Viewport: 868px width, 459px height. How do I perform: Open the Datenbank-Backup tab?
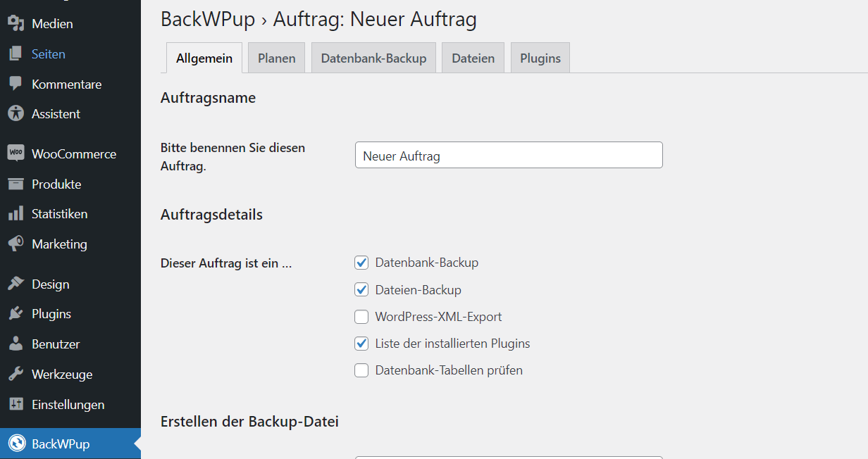point(373,58)
